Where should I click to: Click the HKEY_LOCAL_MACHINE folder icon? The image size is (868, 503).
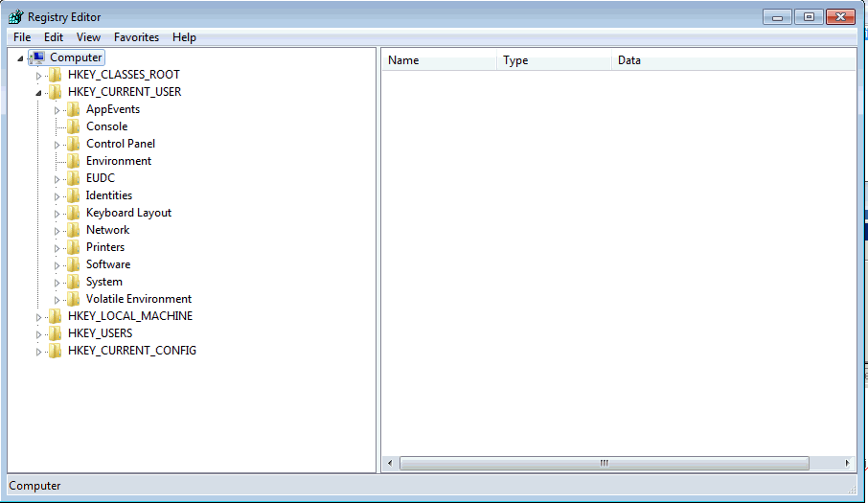tap(56, 316)
